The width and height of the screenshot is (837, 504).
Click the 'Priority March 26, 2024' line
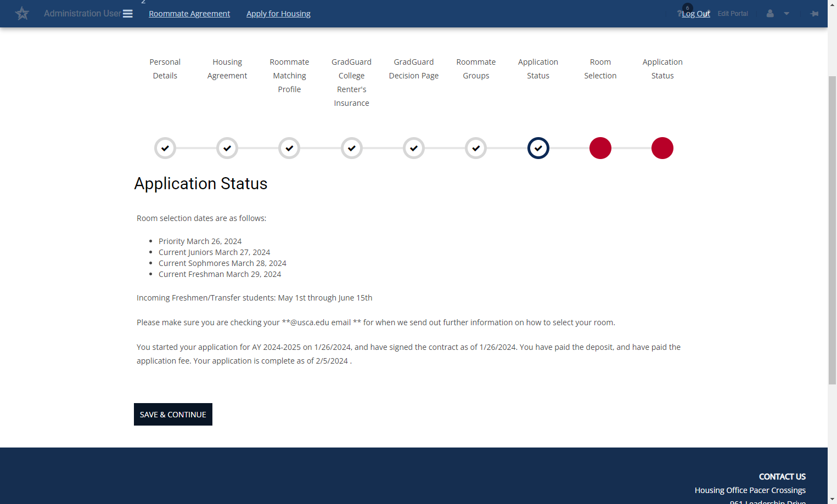[200, 241]
